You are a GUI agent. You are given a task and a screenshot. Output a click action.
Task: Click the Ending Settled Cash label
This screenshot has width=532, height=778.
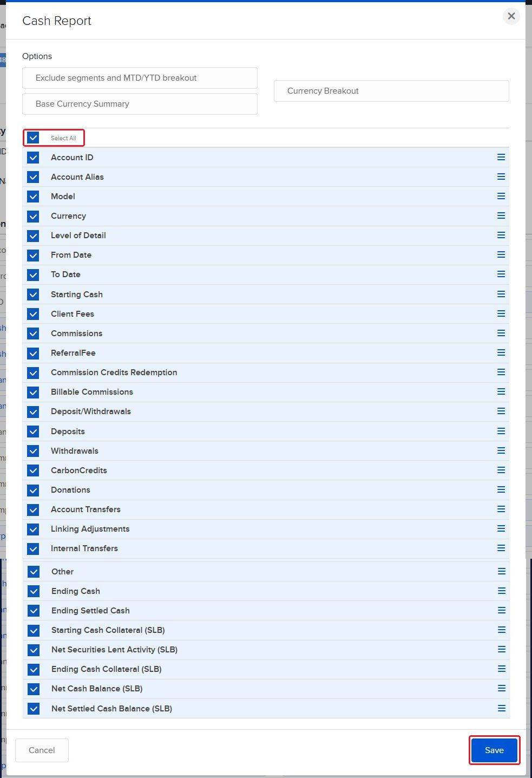tap(90, 611)
